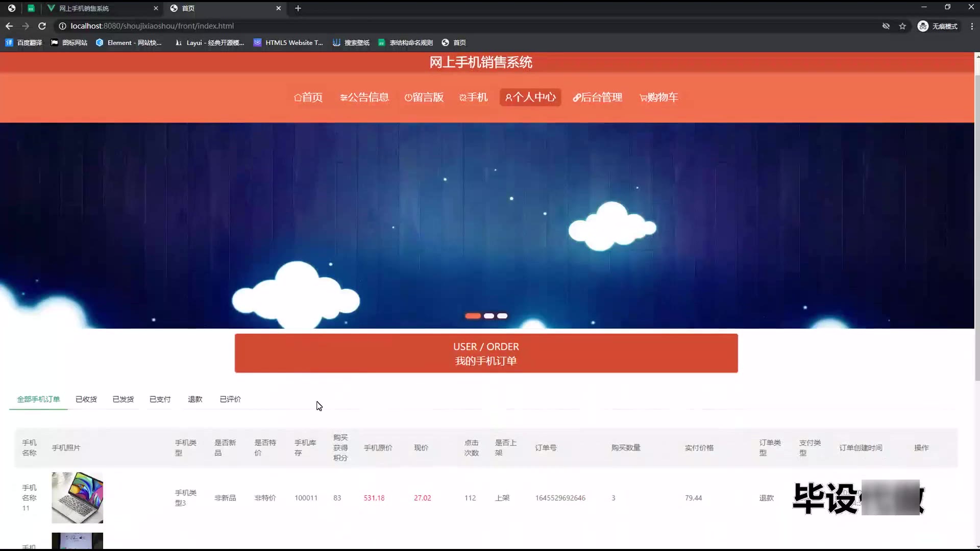Open 后台管理 in the navigation menu
Image resolution: width=980 pixels, height=551 pixels.
[x=597, y=97]
